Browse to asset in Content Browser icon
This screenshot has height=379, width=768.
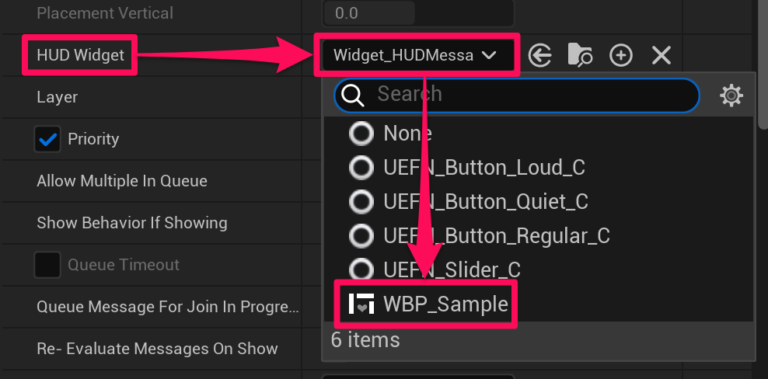point(580,55)
